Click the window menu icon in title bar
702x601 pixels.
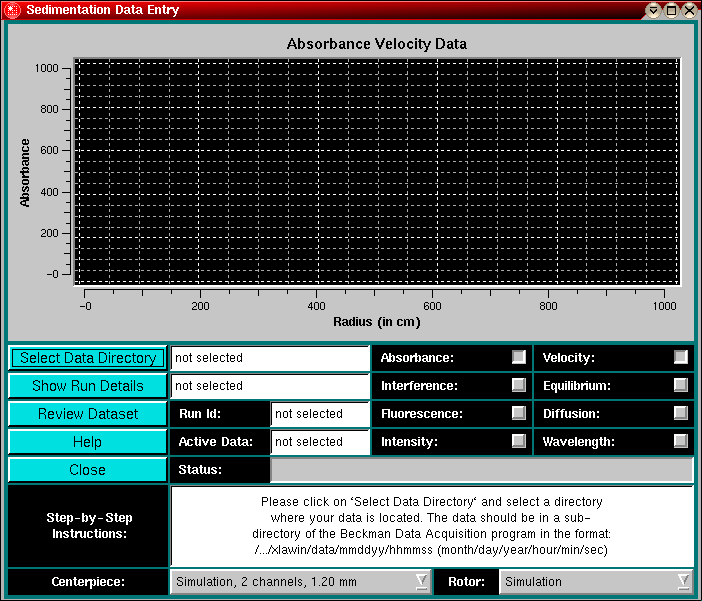point(12,10)
